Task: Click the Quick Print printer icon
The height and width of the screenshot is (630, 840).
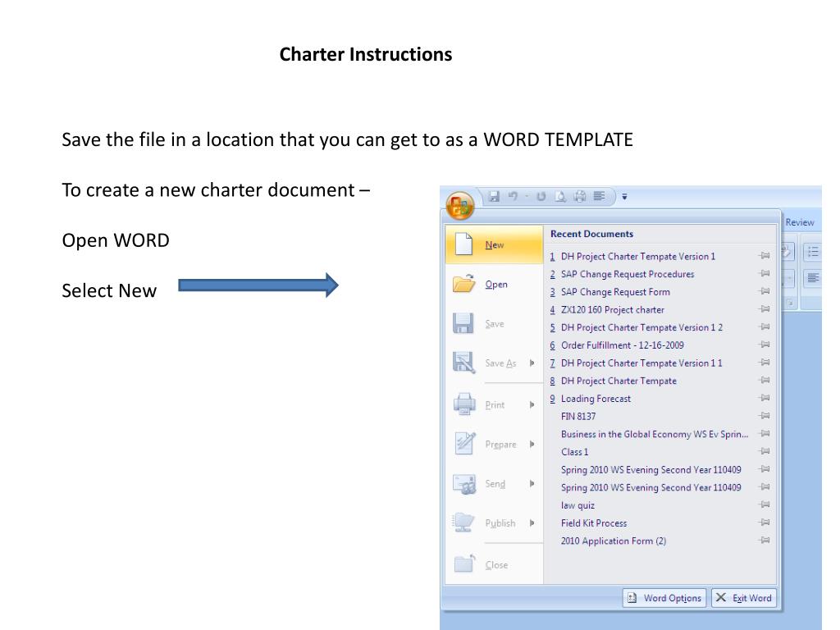Action: 580,197
